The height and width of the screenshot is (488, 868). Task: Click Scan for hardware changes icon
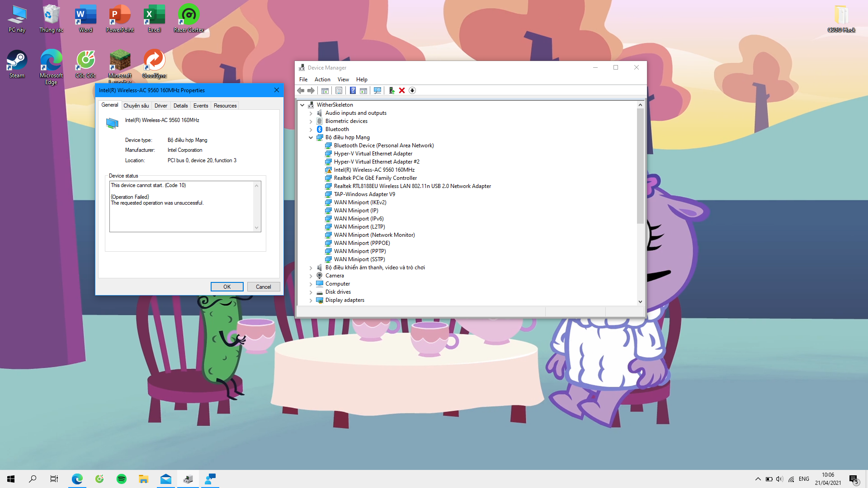point(377,90)
